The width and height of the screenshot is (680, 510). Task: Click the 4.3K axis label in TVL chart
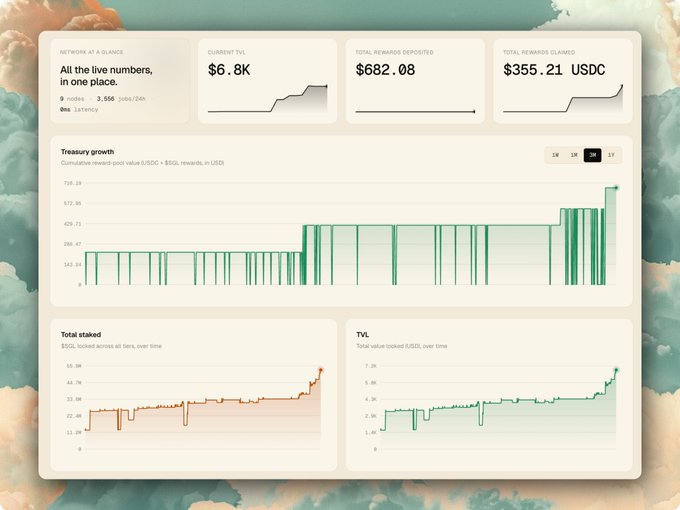371,399
